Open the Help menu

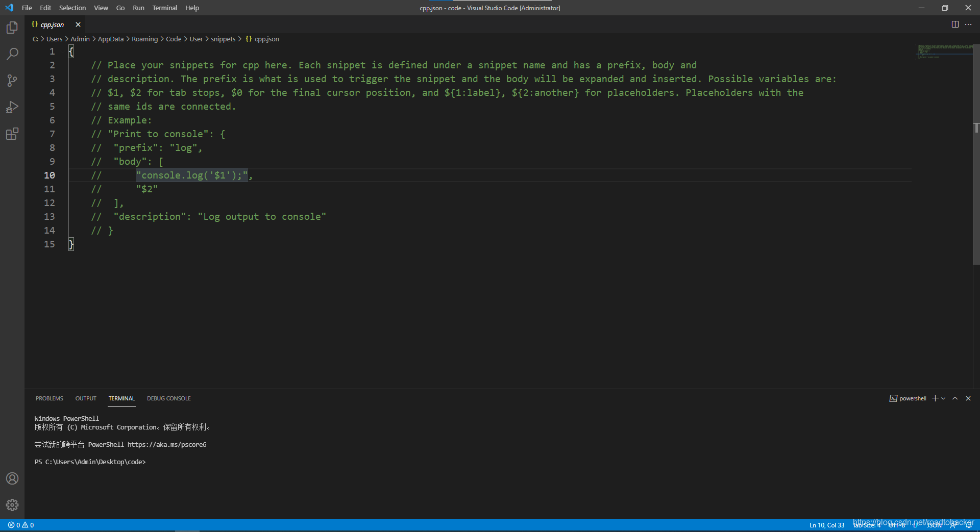coord(192,8)
